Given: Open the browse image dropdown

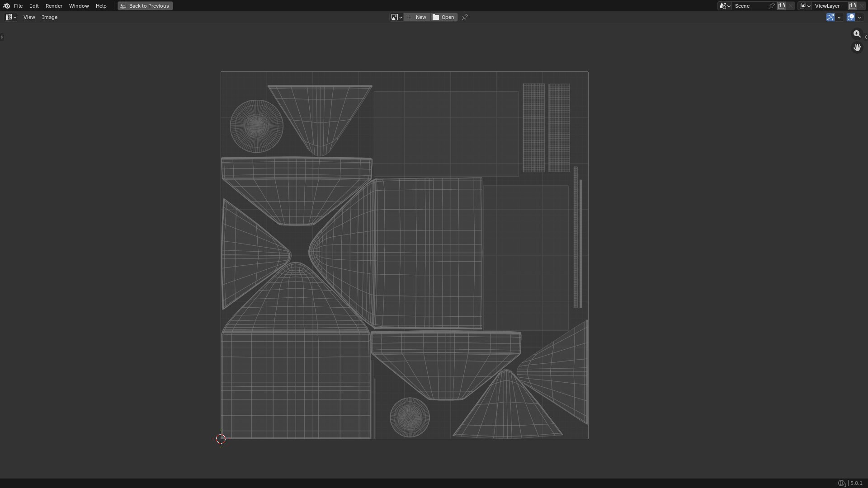Looking at the screenshot, I should (396, 17).
